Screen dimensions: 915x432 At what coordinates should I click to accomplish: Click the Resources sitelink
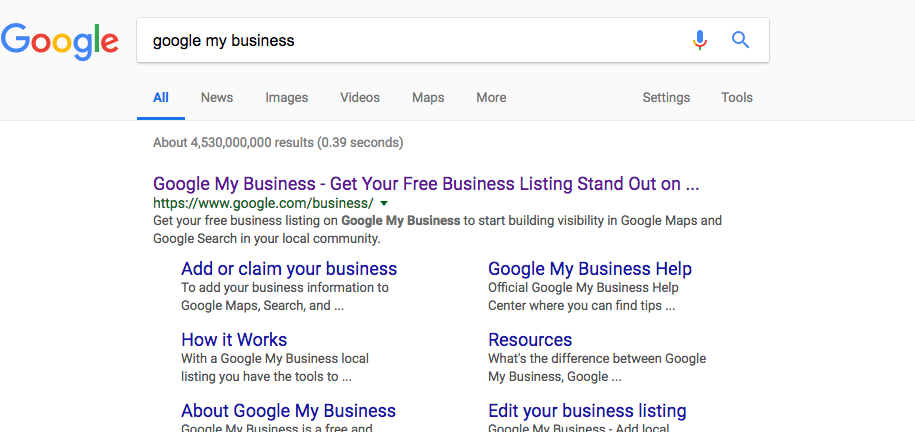tap(530, 340)
